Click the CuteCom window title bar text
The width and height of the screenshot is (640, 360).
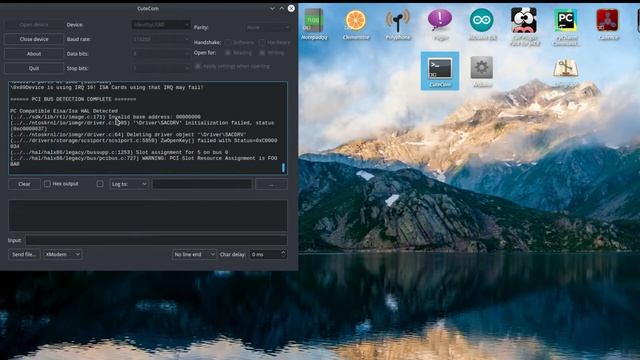(x=148, y=8)
